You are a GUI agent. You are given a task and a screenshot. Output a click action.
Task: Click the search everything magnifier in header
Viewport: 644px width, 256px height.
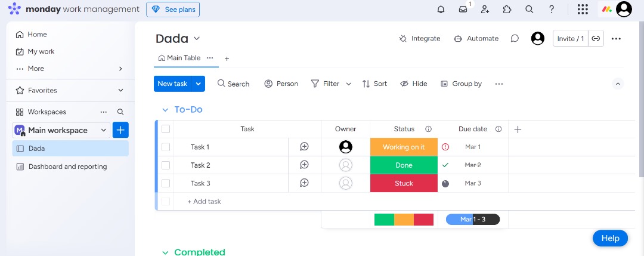530,9
